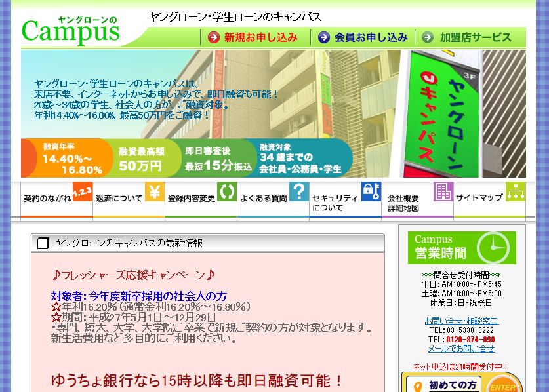This screenshot has height=392, width=549.
Task: Click the green arrow icon beside 加盟店サービス
Action: tap(428, 37)
